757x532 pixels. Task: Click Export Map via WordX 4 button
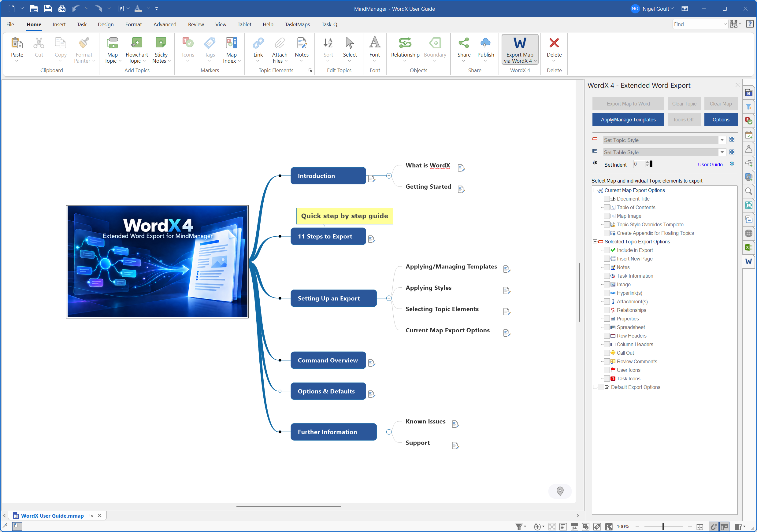[520, 50]
